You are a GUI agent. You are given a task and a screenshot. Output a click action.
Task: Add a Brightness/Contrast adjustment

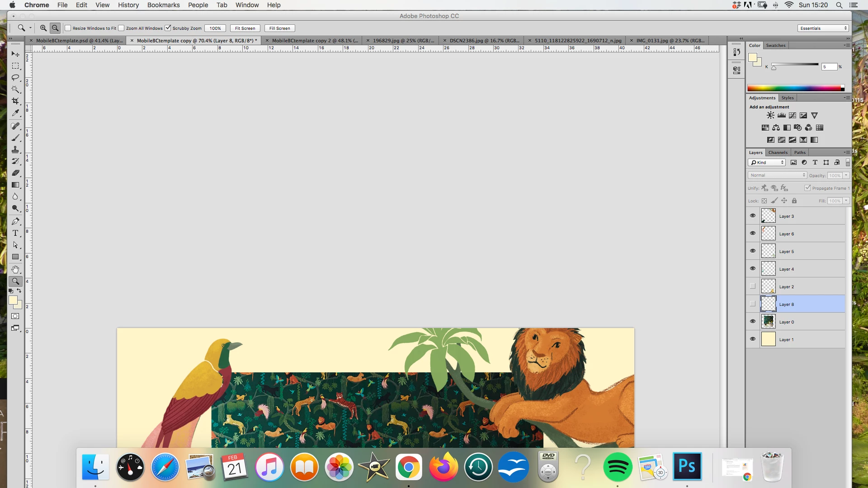click(770, 116)
